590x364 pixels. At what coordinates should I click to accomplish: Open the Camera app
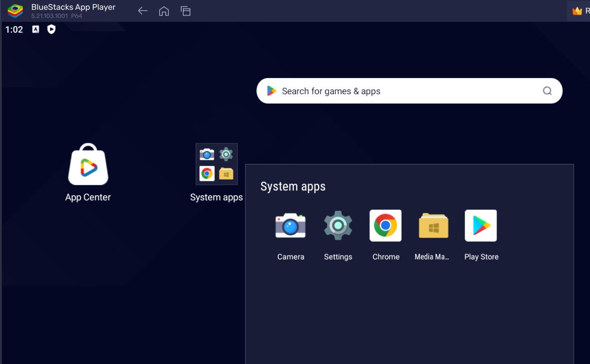click(290, 225)
